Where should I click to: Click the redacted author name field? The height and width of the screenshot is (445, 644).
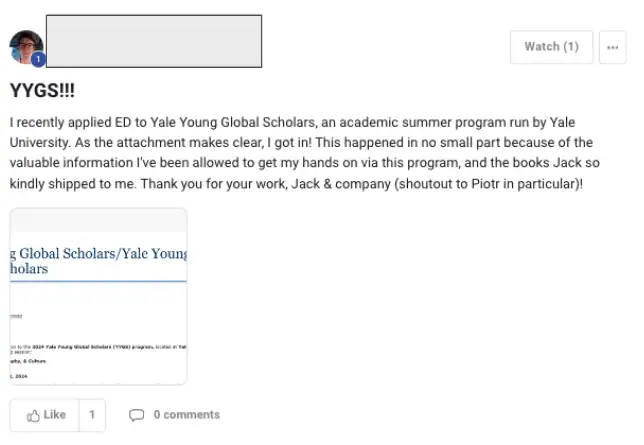pos(154,41)
